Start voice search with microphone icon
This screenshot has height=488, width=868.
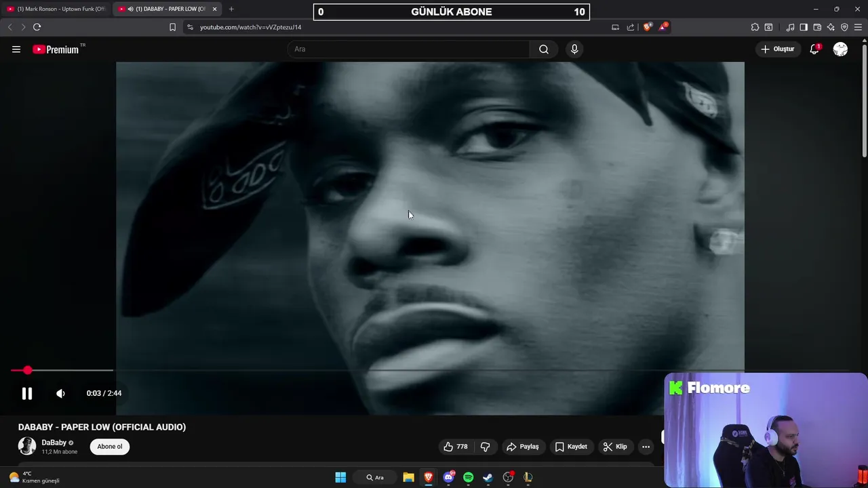(574, 49)
